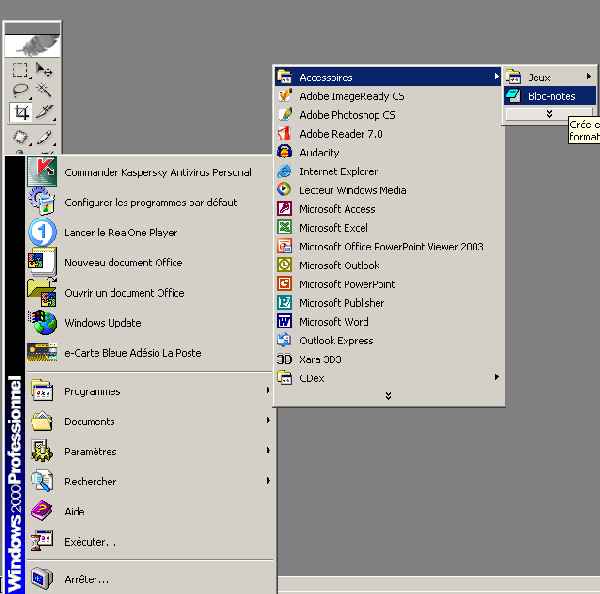
Task: Click the Outlook Express icon
Action: (284, 340)
